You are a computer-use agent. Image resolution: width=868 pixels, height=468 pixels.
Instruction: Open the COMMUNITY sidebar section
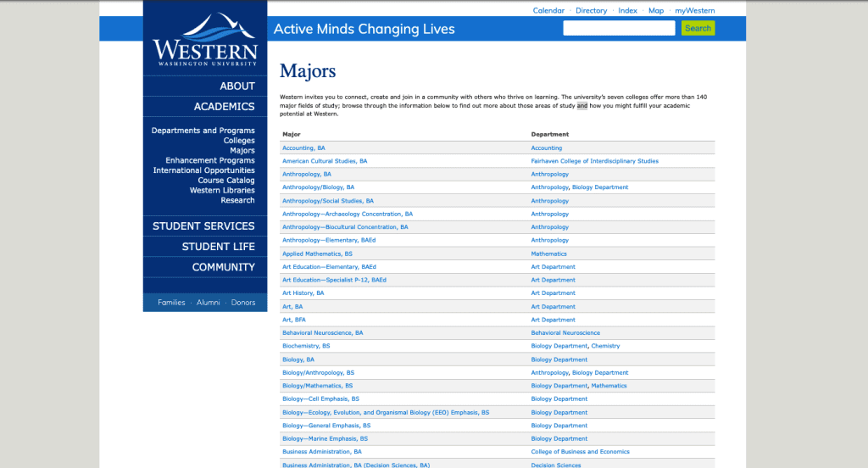point(223,267)
